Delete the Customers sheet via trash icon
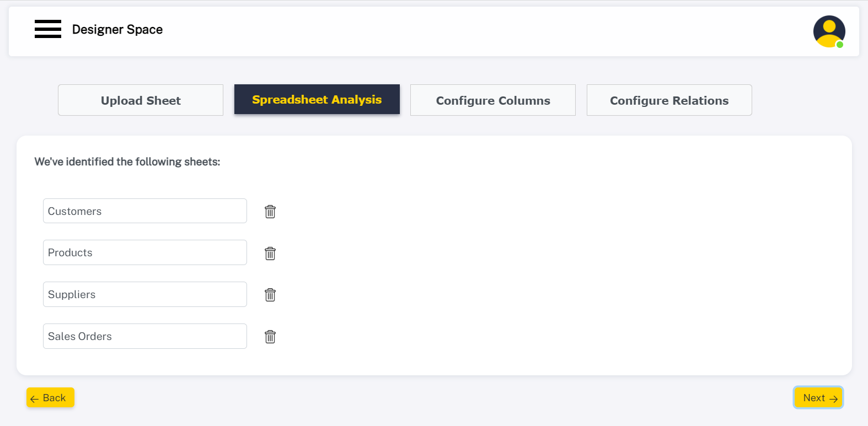The image size is (868, 426). tap(270, 211)
